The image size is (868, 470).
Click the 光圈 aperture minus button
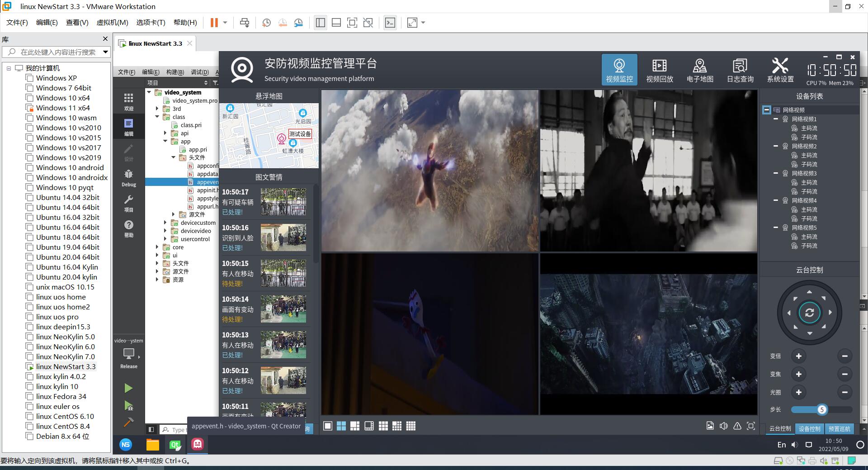click(844, 392)
